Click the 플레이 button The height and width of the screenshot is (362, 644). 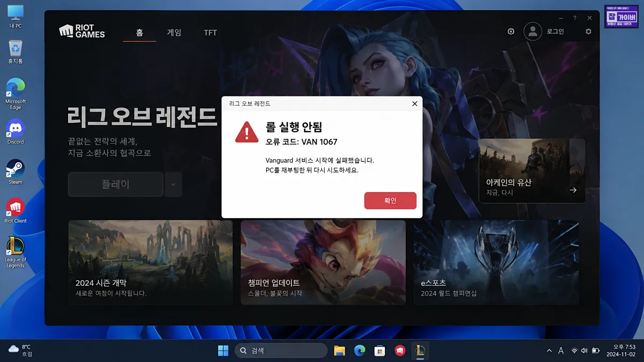(x=115, y=184)
